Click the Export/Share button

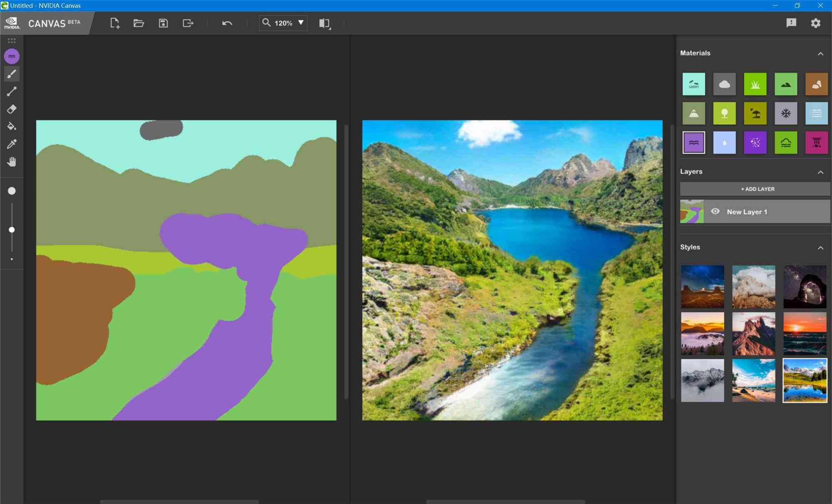[x=188, y=23]
